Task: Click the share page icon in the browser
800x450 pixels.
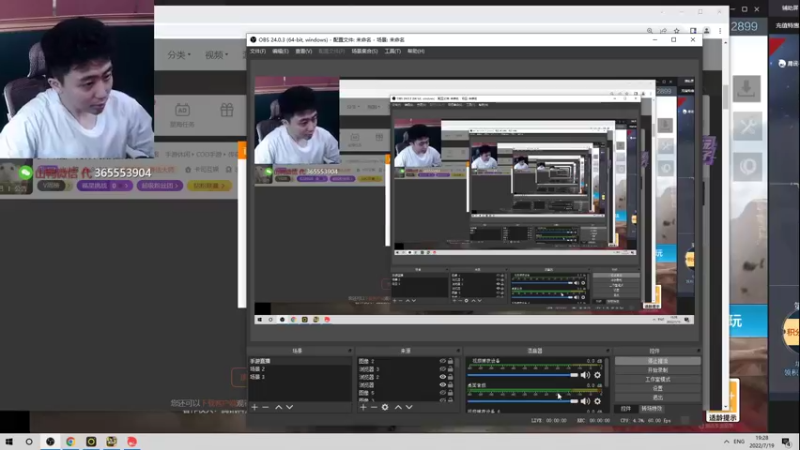Action: coord(663,31)
